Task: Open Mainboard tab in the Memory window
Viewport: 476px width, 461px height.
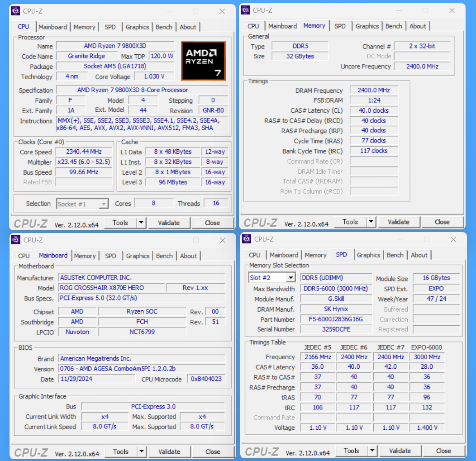Action: (282, 26)
